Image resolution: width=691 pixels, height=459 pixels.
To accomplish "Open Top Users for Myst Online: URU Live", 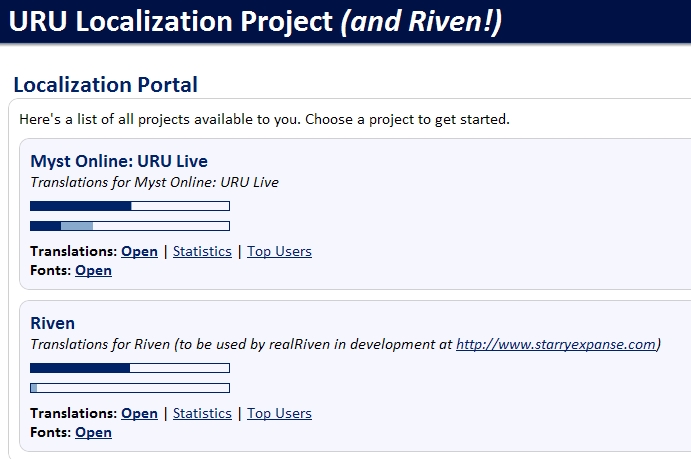I will pyautogui.click(x=279, y=251).
